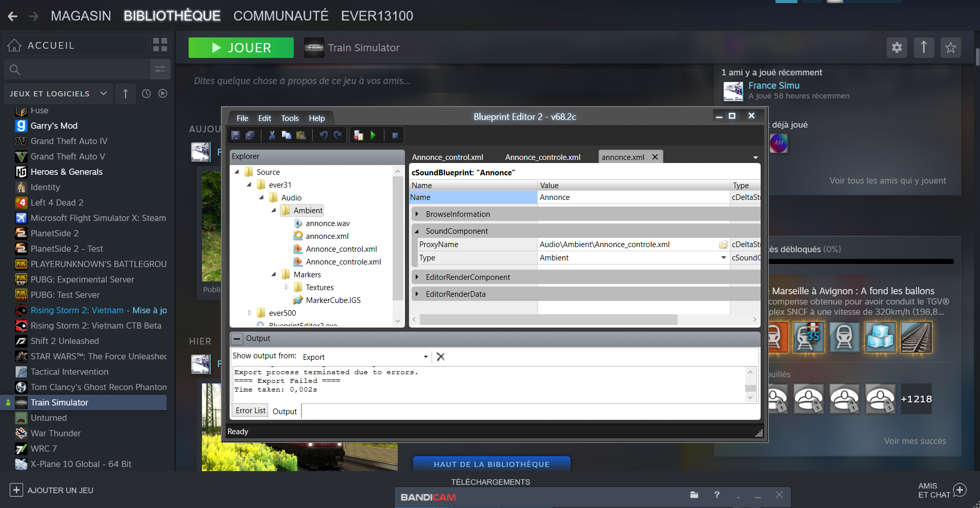The width and height of the screenshot is (980, 508).
Task: Click the recent activity clock icon
Action: tap(146, 94)
